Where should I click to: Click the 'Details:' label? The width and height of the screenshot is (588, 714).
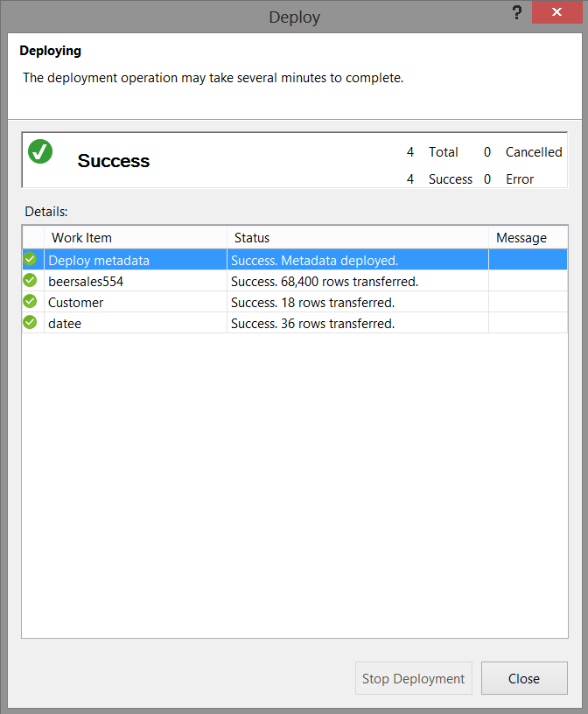(46, 211)
